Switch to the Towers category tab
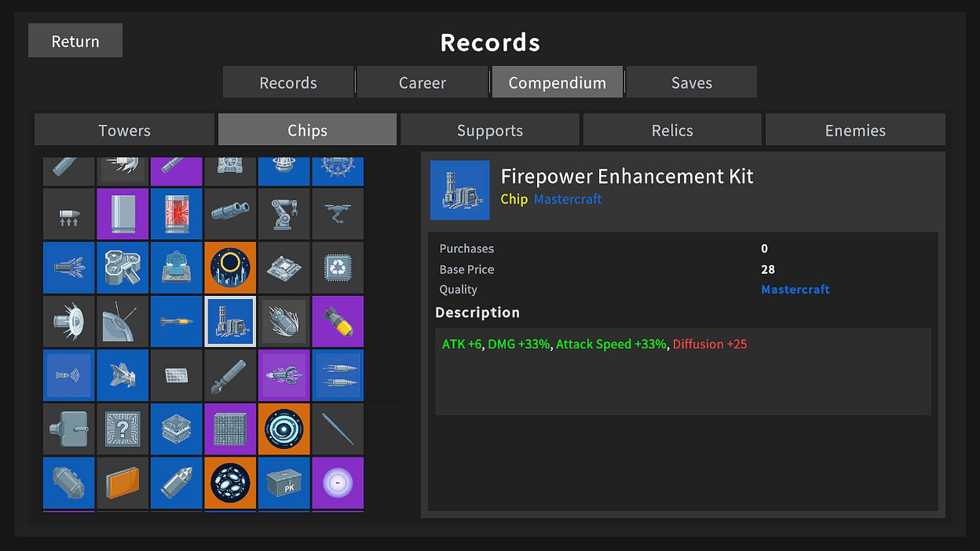This screenshot has height=551, width=980. click(x=125, y=130)
